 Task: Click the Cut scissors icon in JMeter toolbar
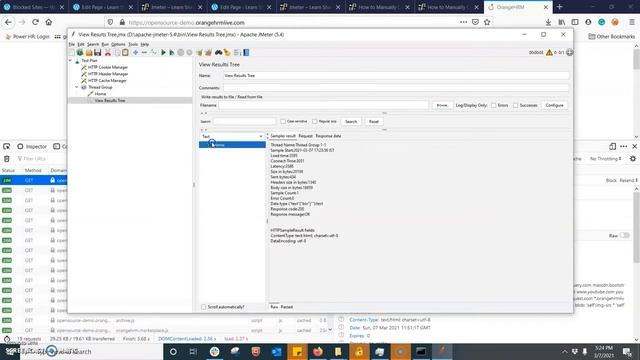(x=108, y=53)
